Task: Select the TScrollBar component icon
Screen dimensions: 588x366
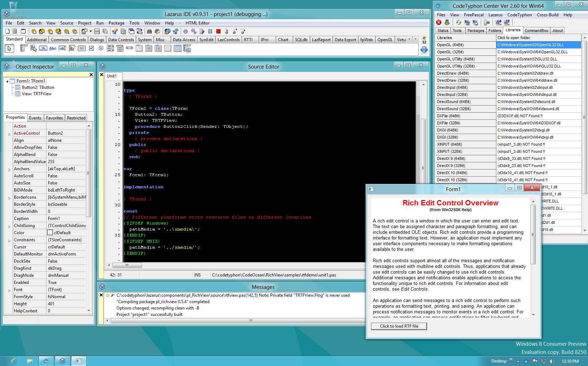Action: point(130,48)
